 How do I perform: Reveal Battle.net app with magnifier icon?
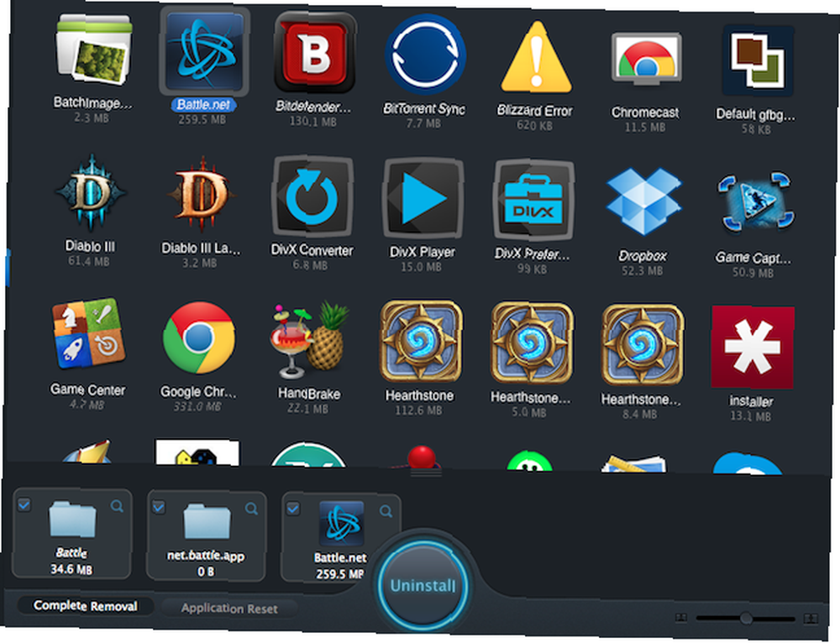(386, 511)
